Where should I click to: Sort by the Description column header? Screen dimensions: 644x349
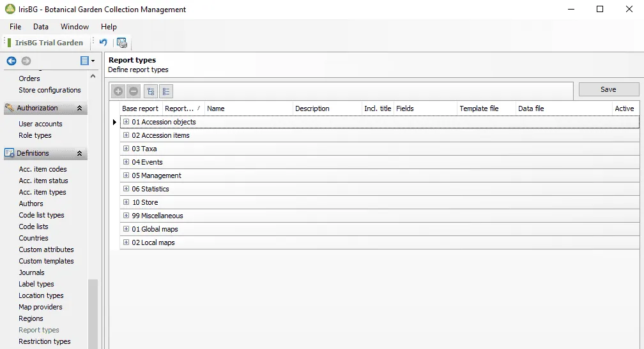(327, 108)
